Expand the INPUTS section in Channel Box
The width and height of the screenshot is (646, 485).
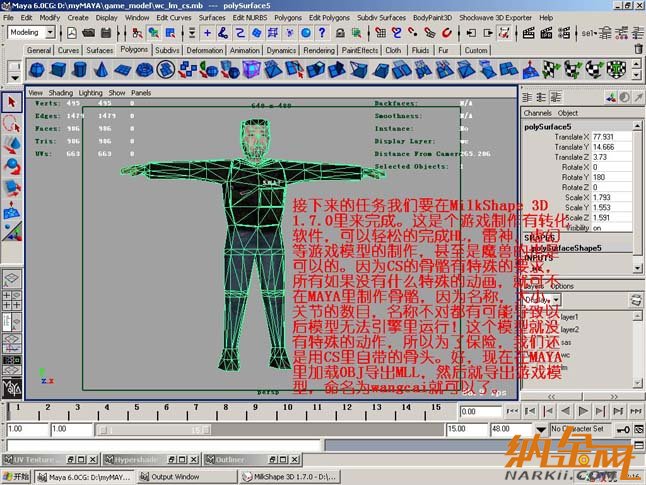click(x=538, y=258)
